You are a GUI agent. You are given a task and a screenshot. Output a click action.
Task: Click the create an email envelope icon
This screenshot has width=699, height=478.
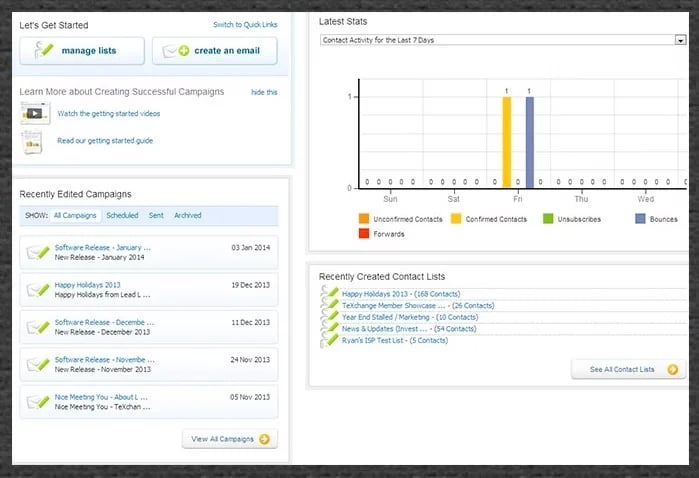coord(176,50)
